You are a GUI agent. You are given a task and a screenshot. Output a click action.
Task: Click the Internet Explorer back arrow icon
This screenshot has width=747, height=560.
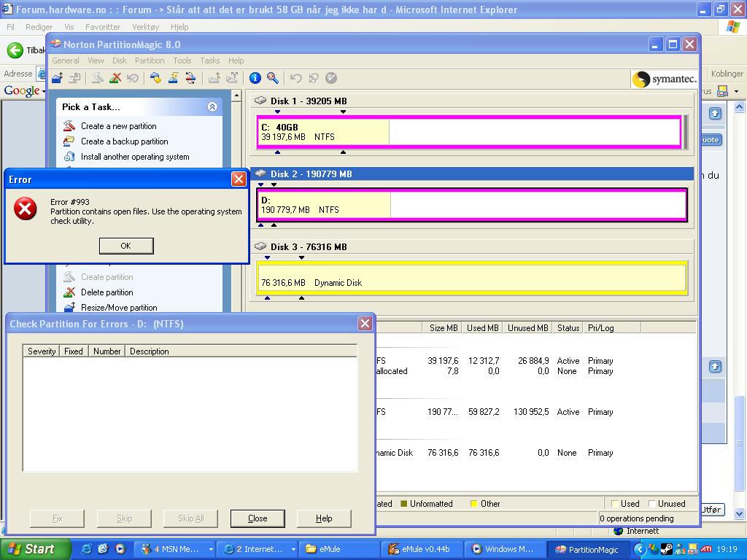[x=15, y=50]
